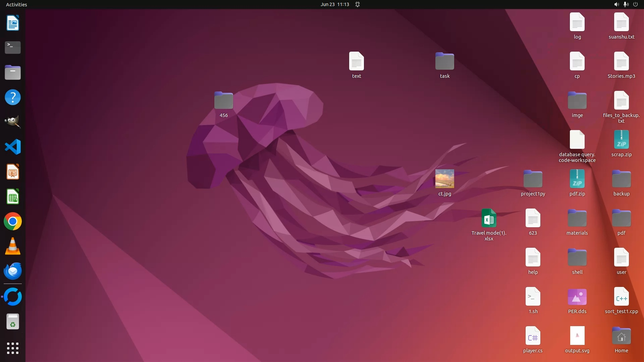
Task: Launch VLC media player
Action: click(x=13, y=246)
